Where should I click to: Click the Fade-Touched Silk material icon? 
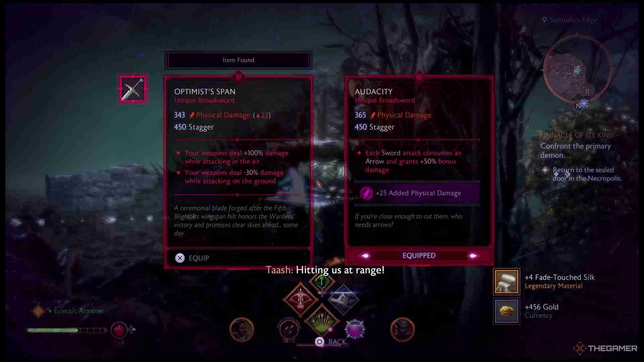pyautogui.click(x=507, y=281)
